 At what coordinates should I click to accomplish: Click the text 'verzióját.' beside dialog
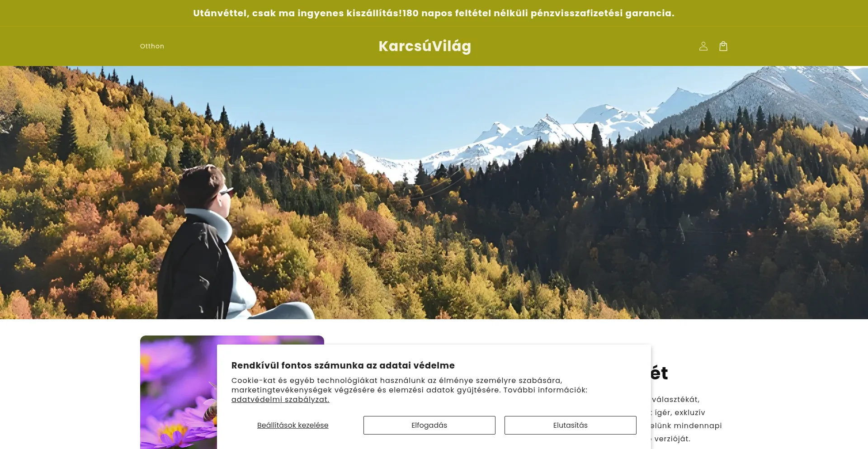tap(671, 439)
